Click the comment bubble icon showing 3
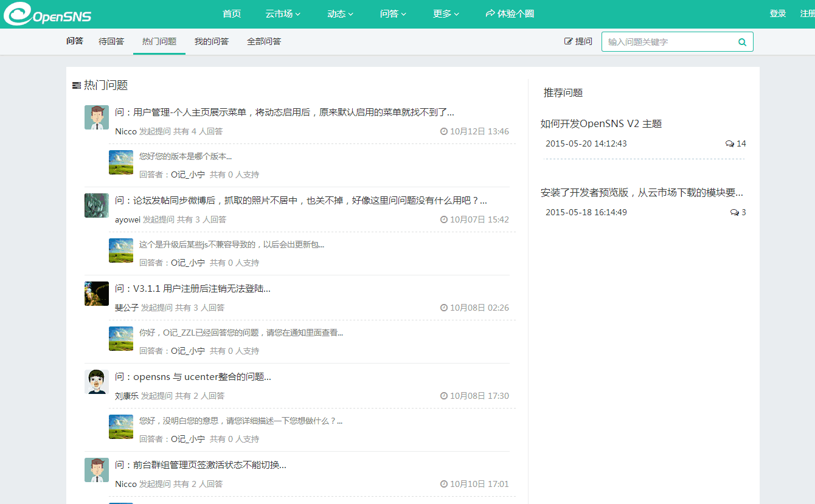This screenshot has height=504, width=815. click(x=735, y=213)
